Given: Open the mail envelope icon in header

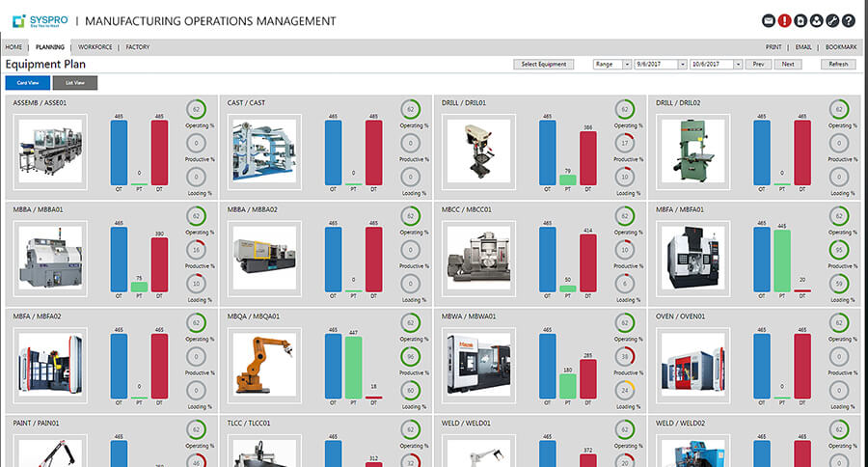Looking at the screenshot, I should 769,21.
